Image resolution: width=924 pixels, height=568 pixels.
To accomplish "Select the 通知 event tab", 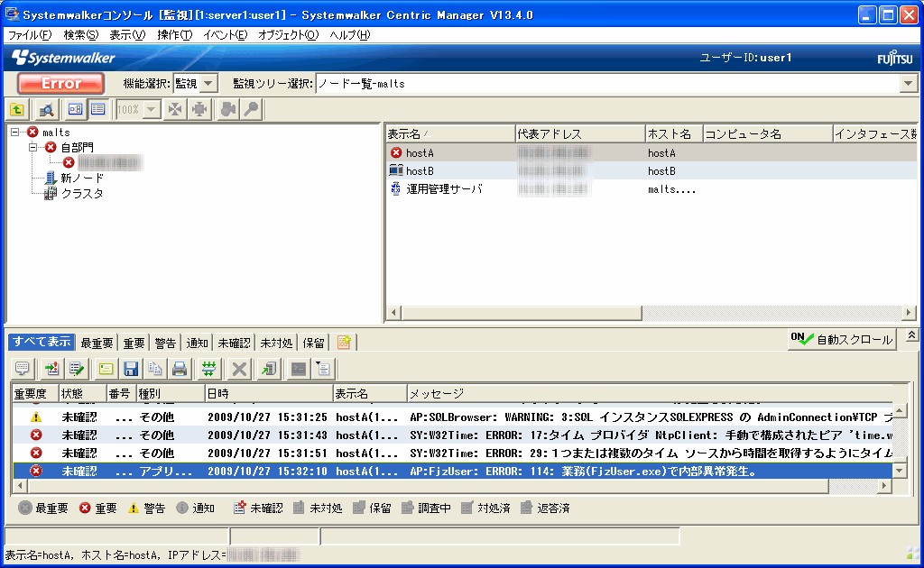I will click(x=197, y=343).
